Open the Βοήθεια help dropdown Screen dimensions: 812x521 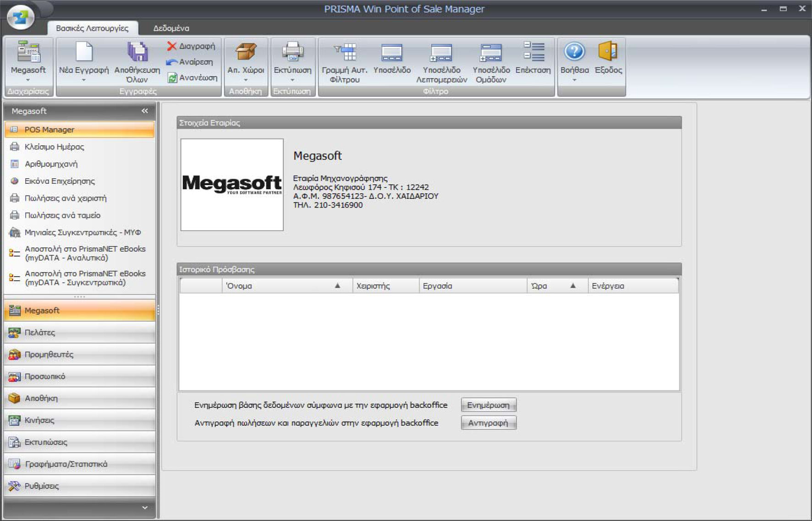(x=574, y=80)
